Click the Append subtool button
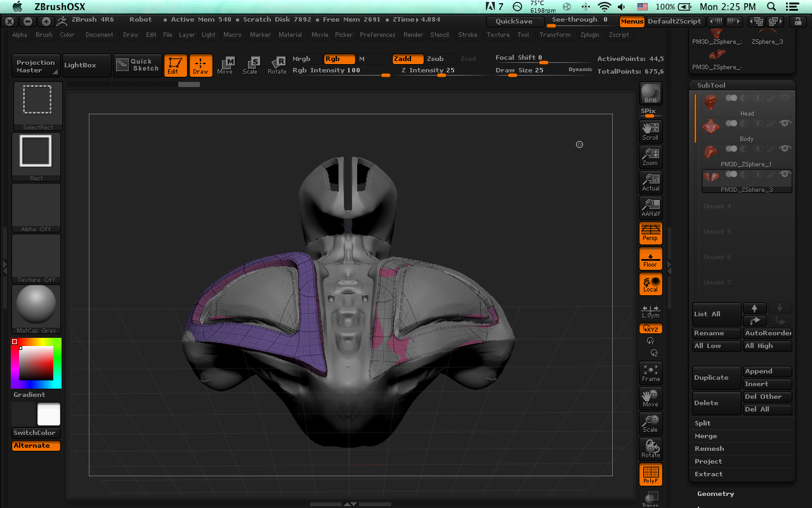The width and height of the screenshot is (812, 508). pos(768,371)
